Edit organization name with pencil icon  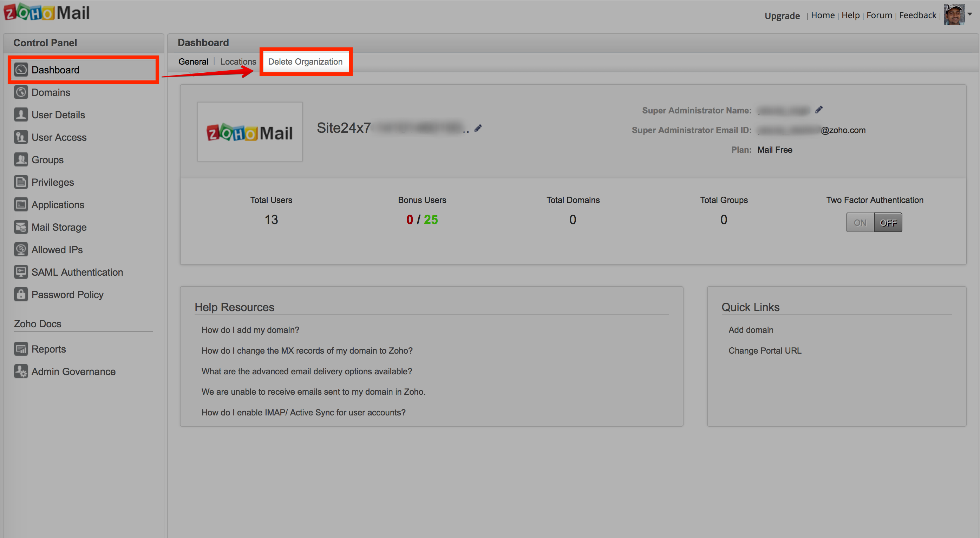(x=478, y=129)
